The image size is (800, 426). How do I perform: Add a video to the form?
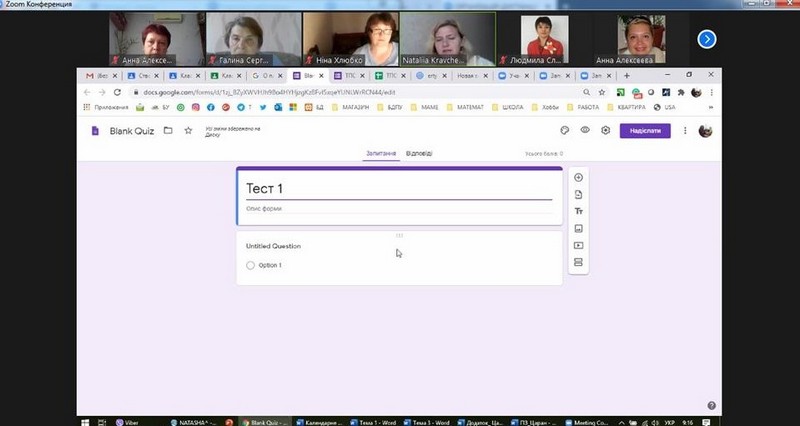click(x=578, y=245)
